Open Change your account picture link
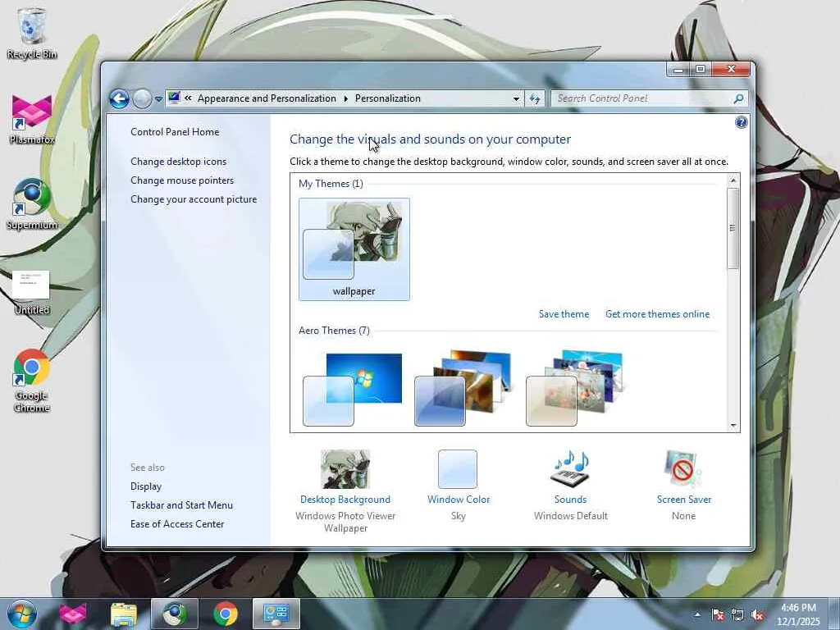 point(194,199)
